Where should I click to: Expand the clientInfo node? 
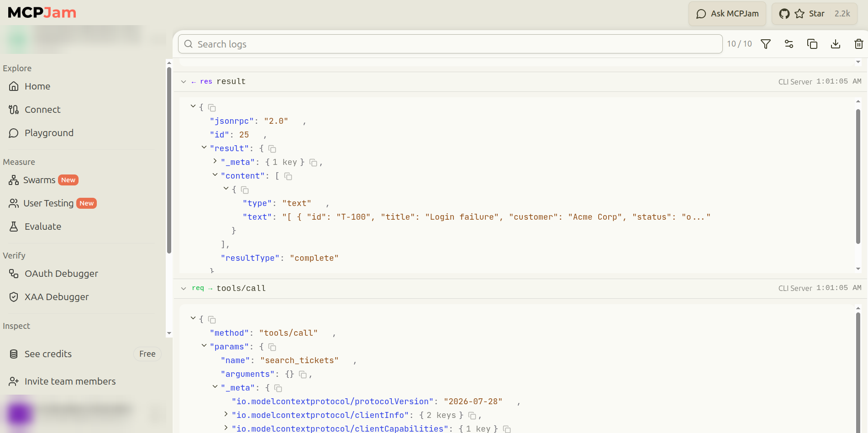tap(226, 414)
